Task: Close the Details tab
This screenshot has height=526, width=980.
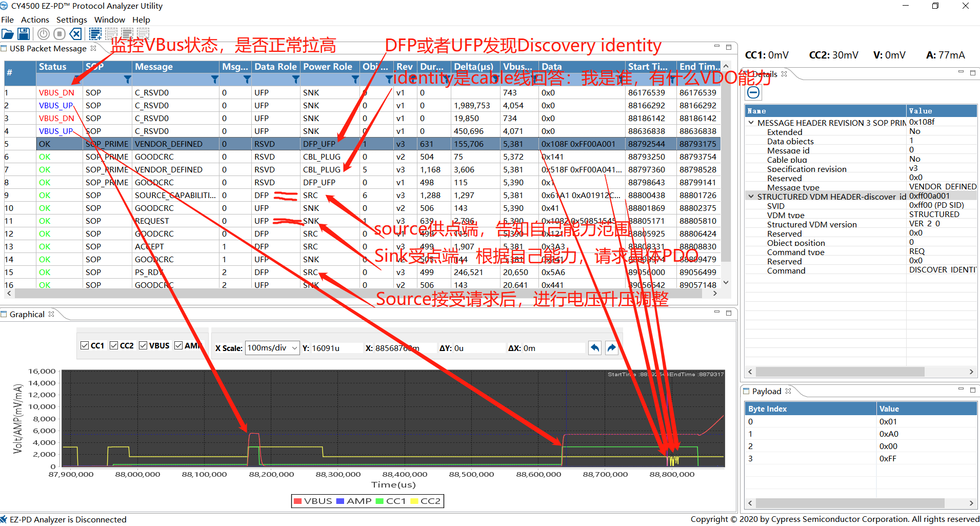Action: coord(784,74)
